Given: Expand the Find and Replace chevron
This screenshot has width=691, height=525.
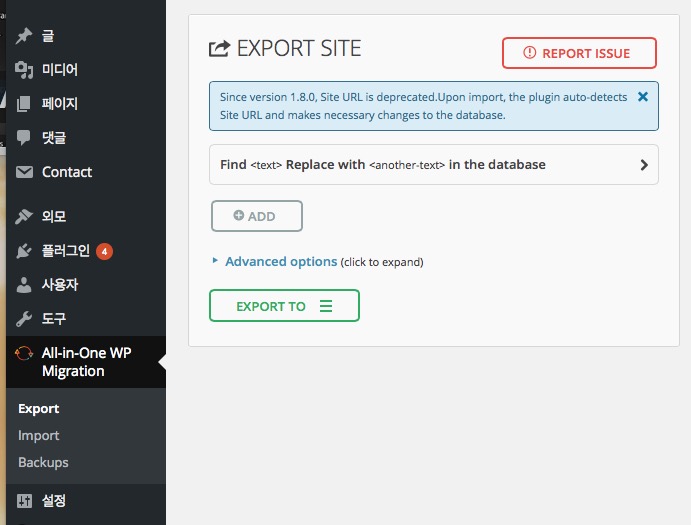Looking at the screenshot, I should (644, 165).
